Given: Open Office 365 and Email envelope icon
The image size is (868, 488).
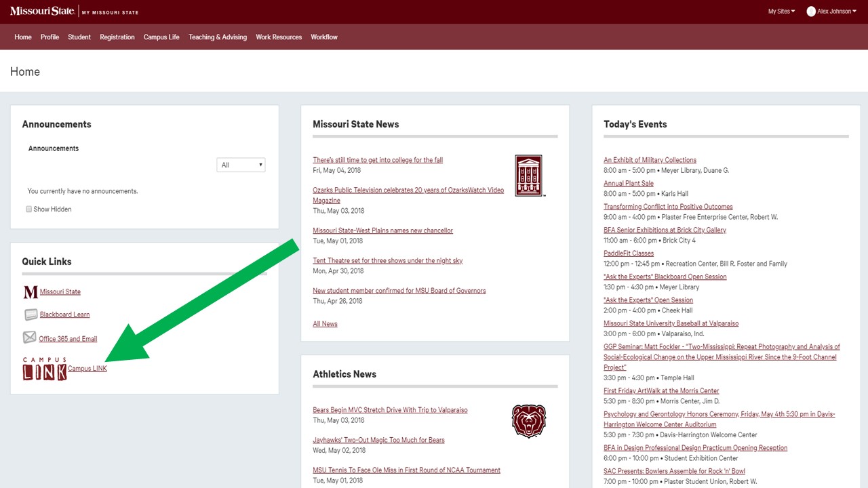Looking at the screenshot, I should click(x=30, y=338).
